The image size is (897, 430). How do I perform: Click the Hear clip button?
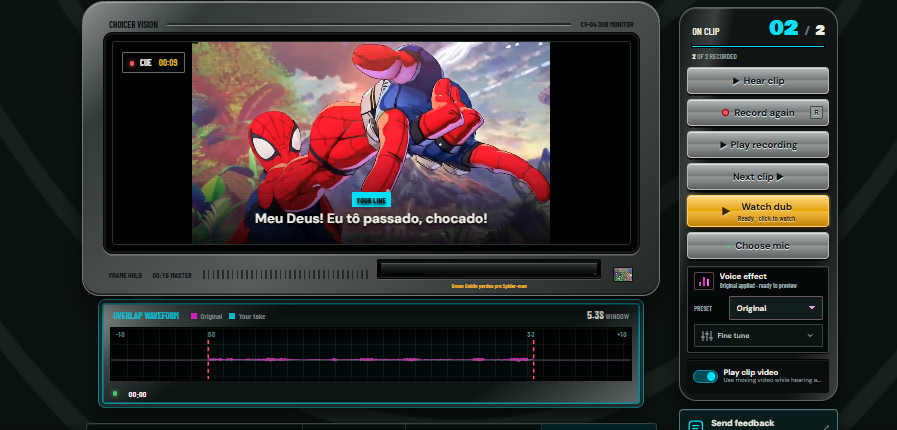click(757, 81)
